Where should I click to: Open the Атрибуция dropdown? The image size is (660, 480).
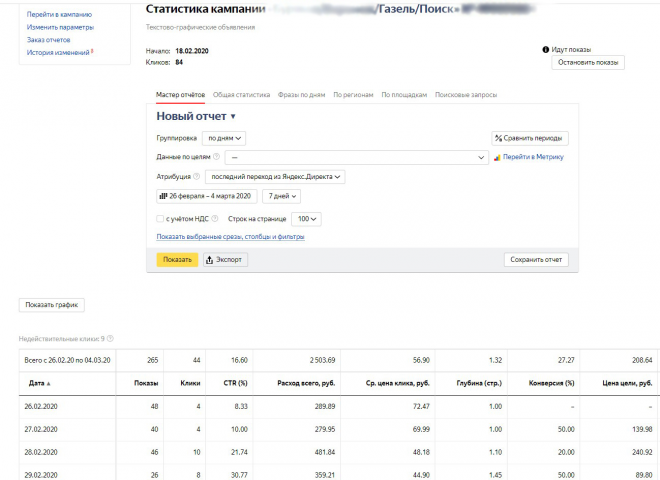click(x=275, y=177)
